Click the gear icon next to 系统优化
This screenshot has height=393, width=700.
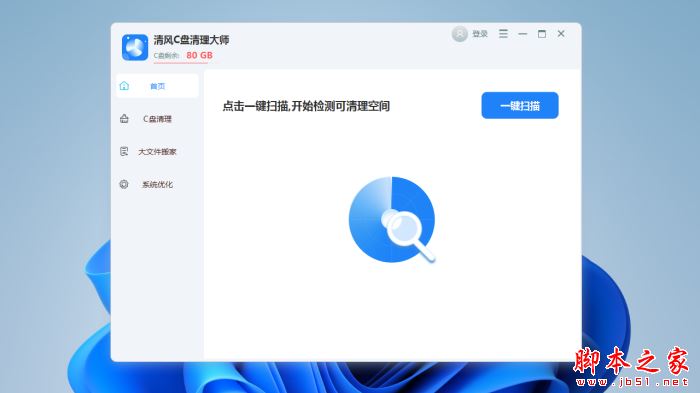pyautogui.click(x=124, y=184)
